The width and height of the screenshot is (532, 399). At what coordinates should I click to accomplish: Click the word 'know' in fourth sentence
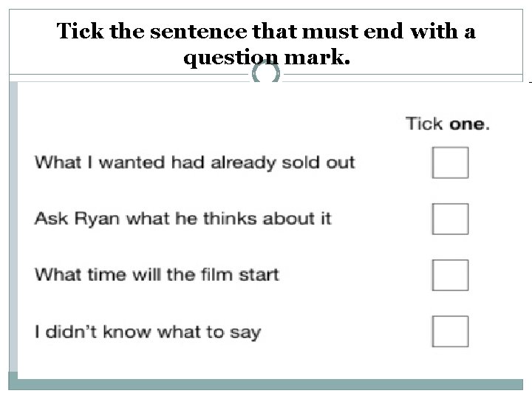pos(126,332)
